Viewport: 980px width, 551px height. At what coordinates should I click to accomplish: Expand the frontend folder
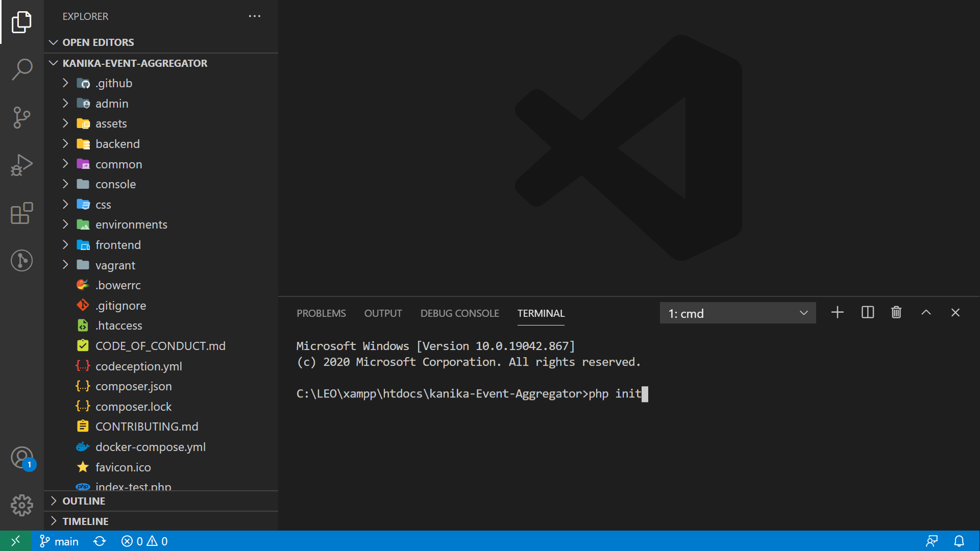pos(161,245)
